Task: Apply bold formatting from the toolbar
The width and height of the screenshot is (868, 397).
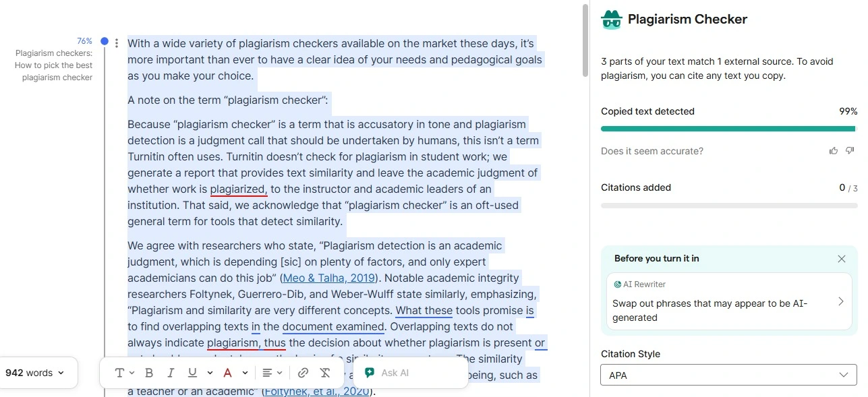Action: 149,373
